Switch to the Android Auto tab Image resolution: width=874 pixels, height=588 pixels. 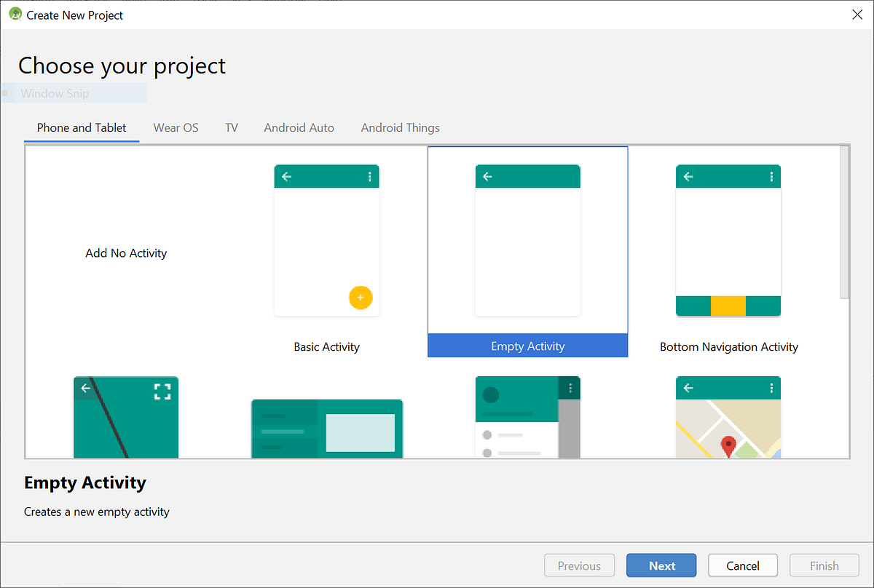tap(299, 127)
